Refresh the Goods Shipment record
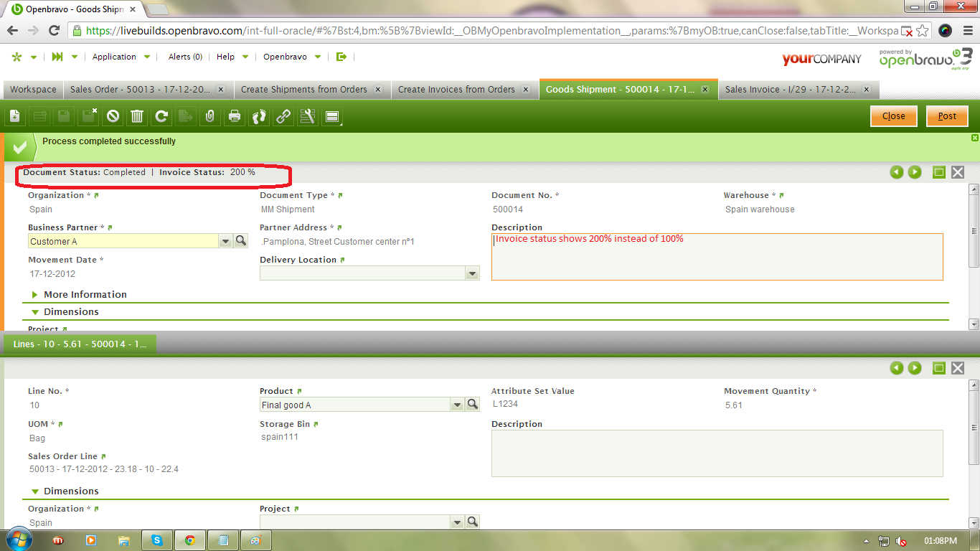Image resolution: width=980 pixels, height=551 pixels. point(161,116)
